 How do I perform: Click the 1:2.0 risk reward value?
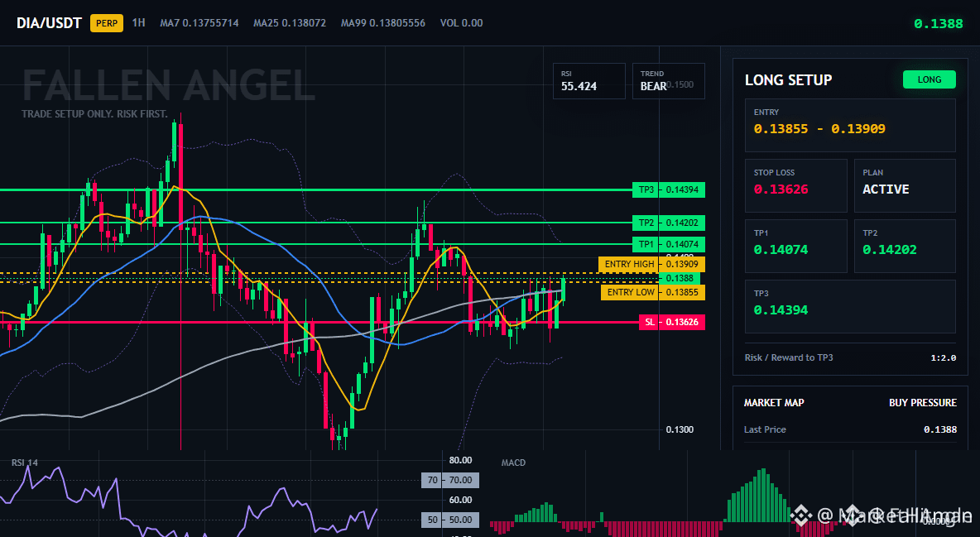pos(943,357)
